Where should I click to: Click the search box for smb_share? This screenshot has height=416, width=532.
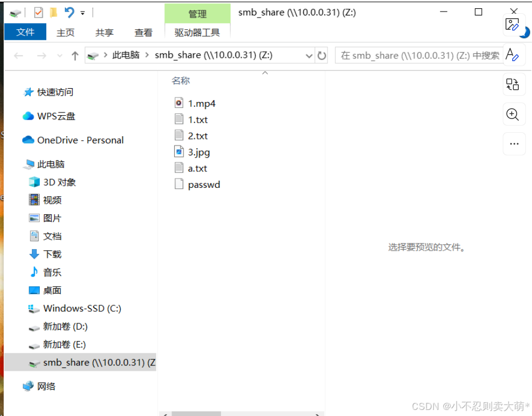[x=419, y=55]
